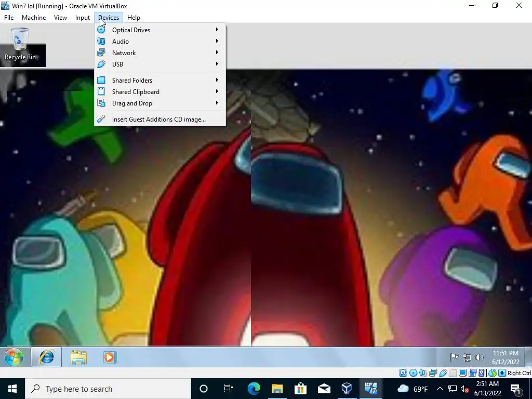
Task: Click the guest Show desktop strip
Action: (x=528, y=357)
